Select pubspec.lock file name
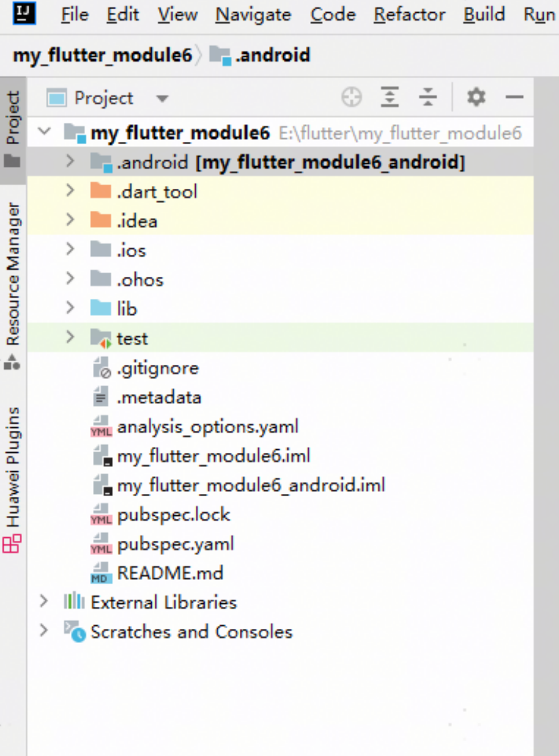The height and width of the screenshot is (756, 559). coord(174,515)
